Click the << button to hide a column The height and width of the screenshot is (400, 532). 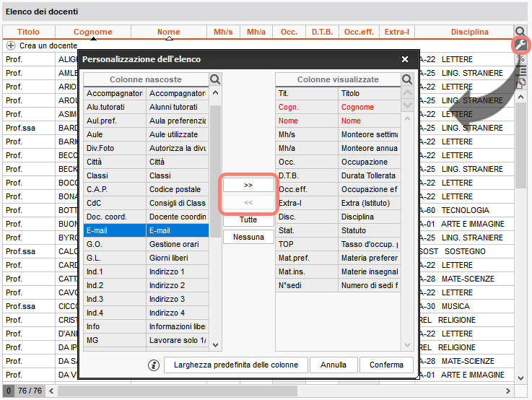(x=248, y=203)
